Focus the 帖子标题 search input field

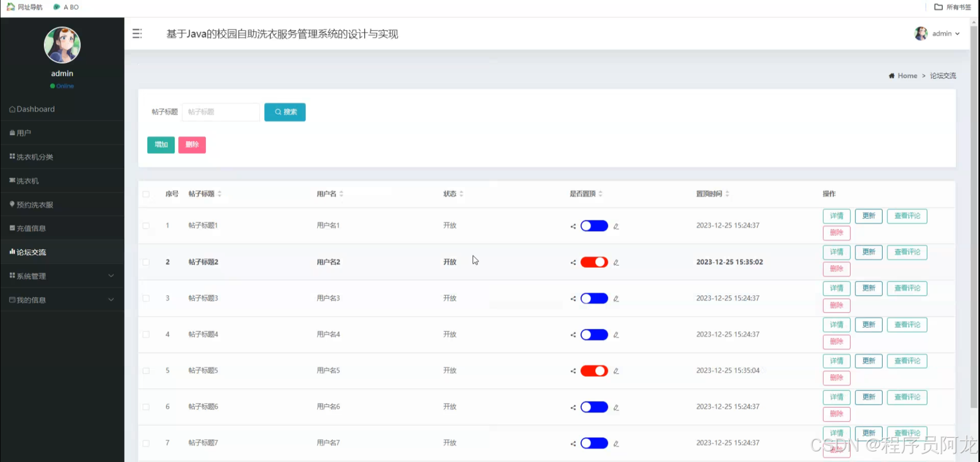[x=221, y=112]
